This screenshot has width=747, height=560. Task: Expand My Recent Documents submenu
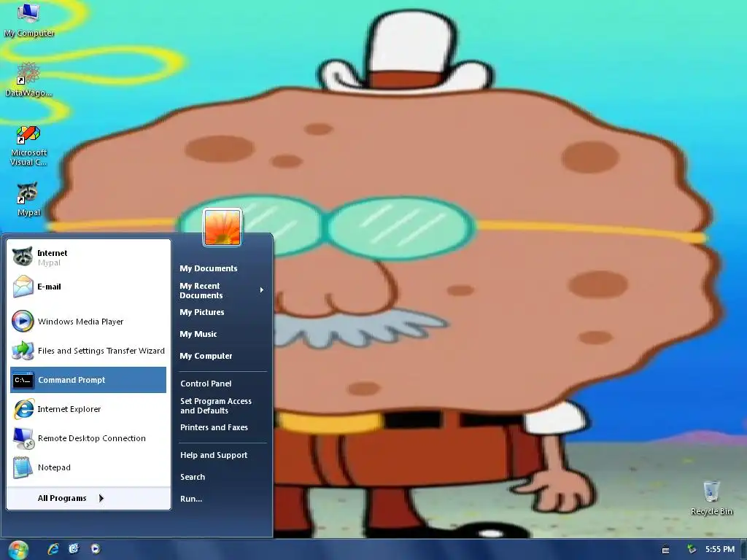click(222, 290)
